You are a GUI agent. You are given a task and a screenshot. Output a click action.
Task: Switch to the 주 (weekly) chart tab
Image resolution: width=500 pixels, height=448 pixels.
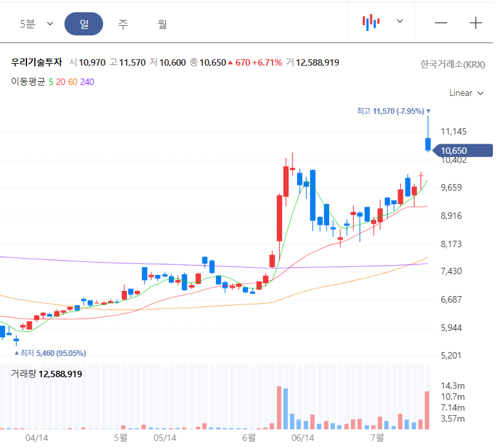click(x=123, y=24)
